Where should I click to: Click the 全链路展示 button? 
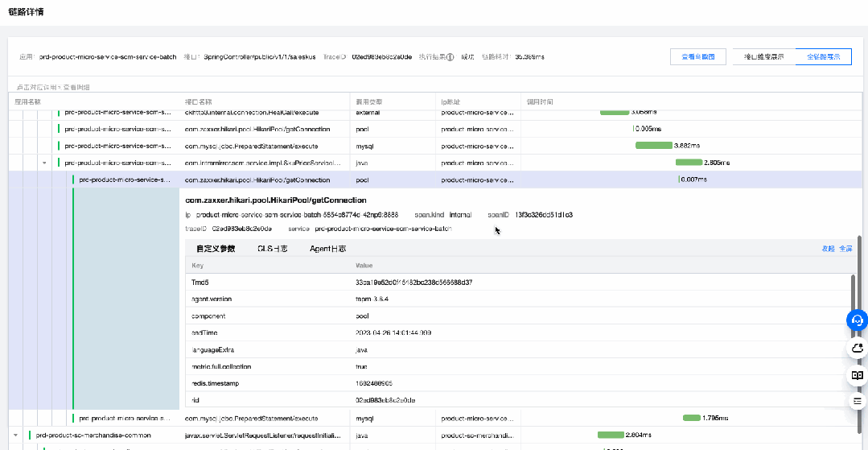click(x=823, y=56)
